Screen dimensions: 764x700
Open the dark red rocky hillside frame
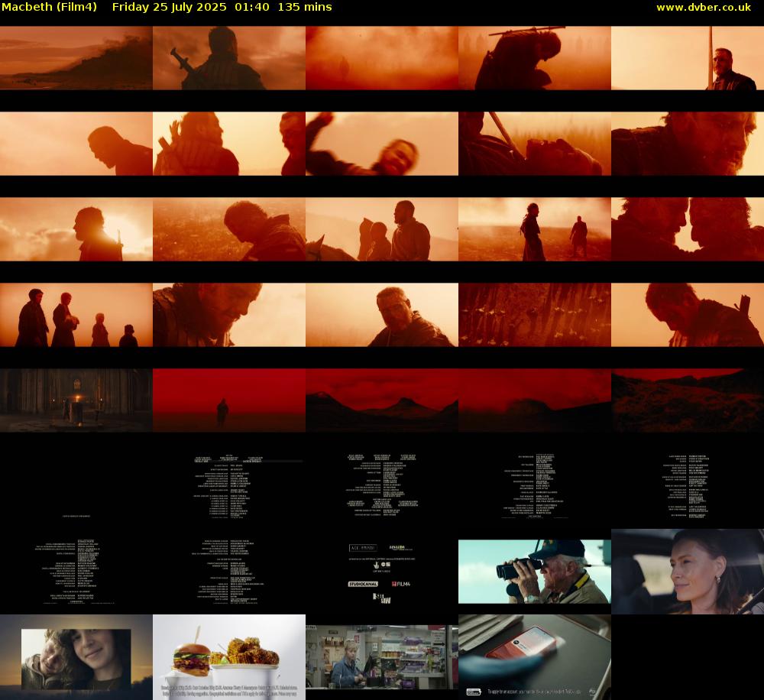688,400
